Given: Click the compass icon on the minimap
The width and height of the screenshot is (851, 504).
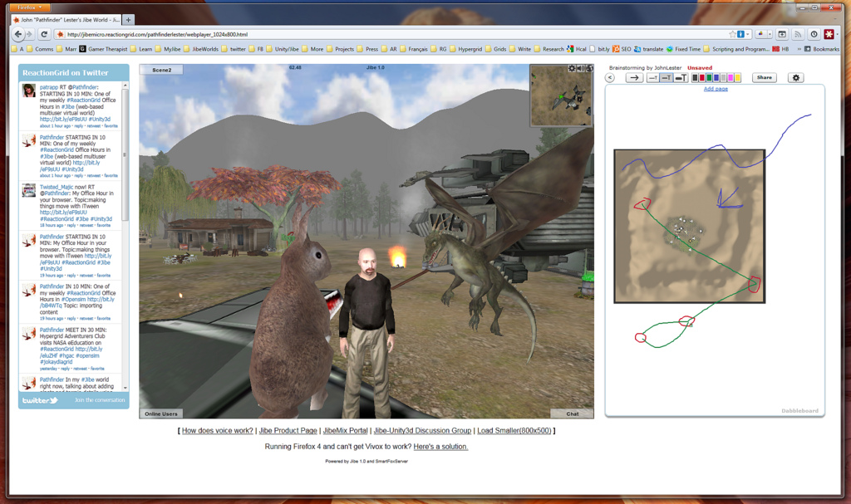Looking at the screenshot, I should pos(588,68).
